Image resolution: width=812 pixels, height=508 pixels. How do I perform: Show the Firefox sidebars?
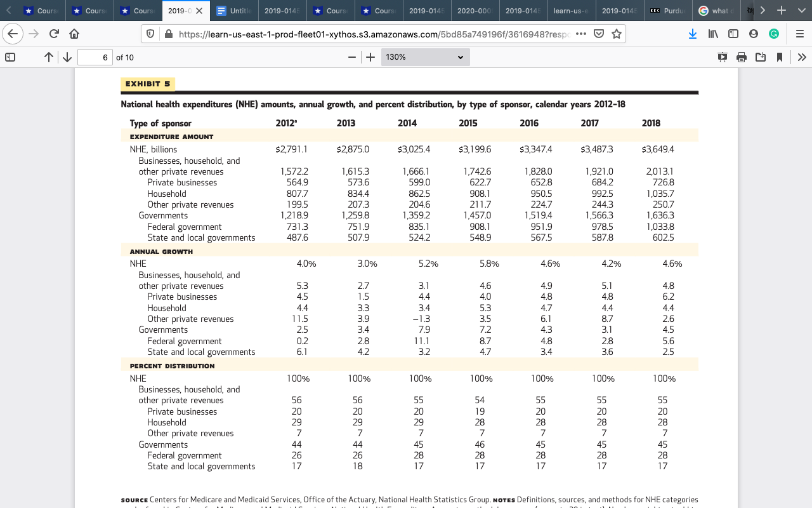point(733,34)
